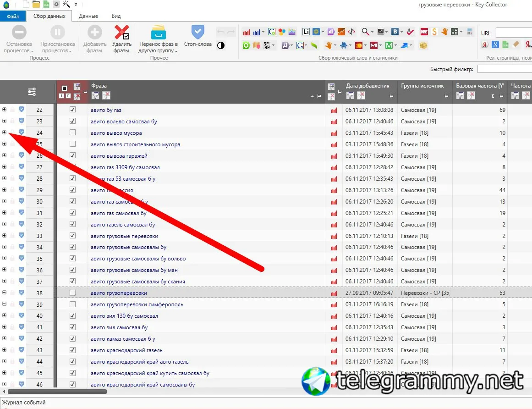
Task: Switch to the 'Вид' ribbon tab
Action: [x=116, y=16]
